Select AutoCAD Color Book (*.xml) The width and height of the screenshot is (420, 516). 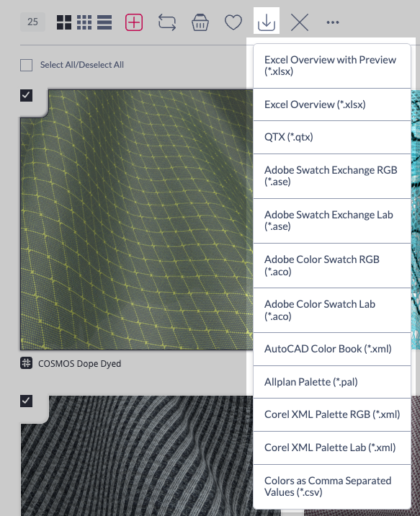(x=332, y=349)
